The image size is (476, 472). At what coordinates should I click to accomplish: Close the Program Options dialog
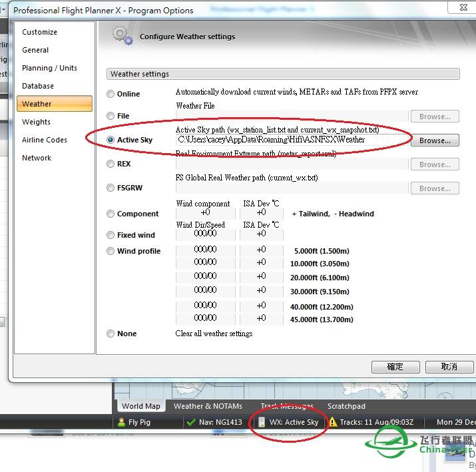463,7
